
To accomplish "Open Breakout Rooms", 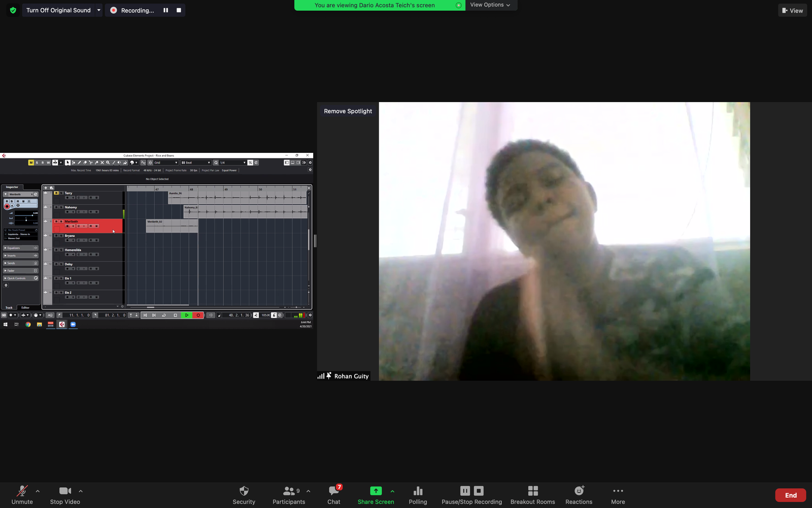I will click(532, 494).
